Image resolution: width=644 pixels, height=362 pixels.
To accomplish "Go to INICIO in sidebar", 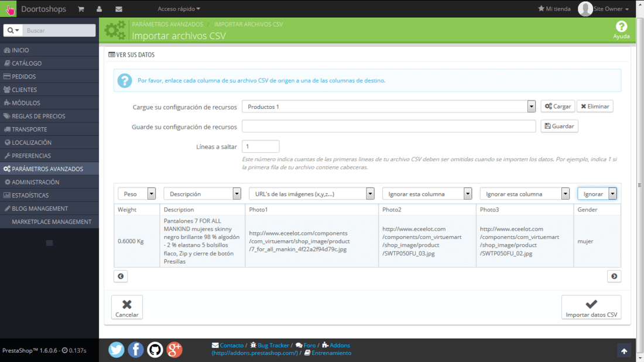I will (x=49, y=50).
